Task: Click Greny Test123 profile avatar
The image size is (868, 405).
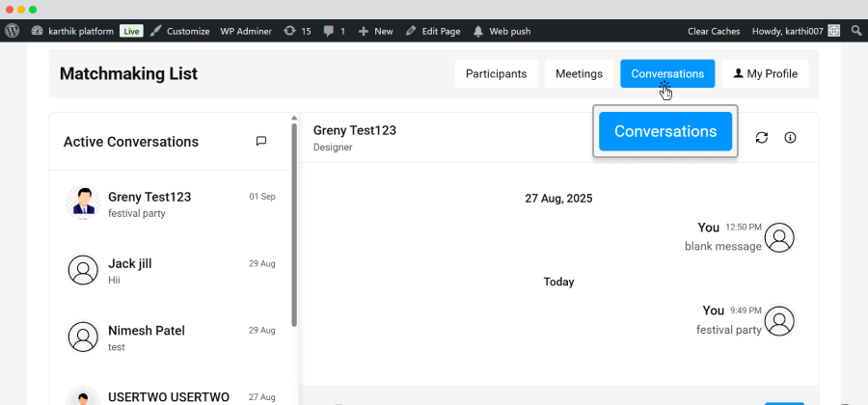Action: click(x=84, y=202)
